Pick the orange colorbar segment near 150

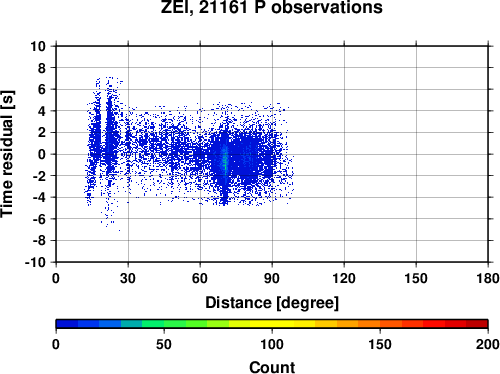[369, 324]
